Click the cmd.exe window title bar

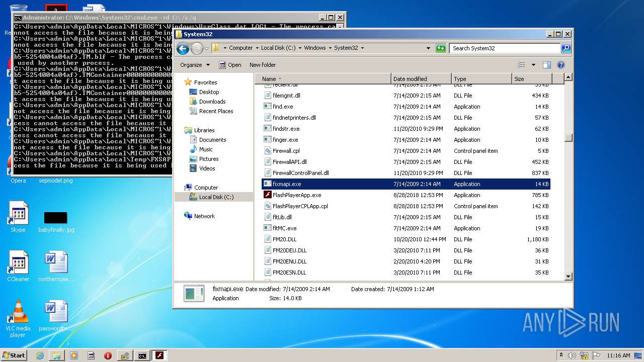tap(166, 18)
